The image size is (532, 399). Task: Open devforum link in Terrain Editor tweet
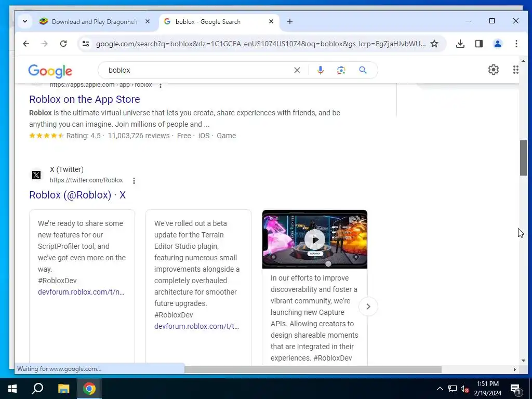[x=197, y=326]
